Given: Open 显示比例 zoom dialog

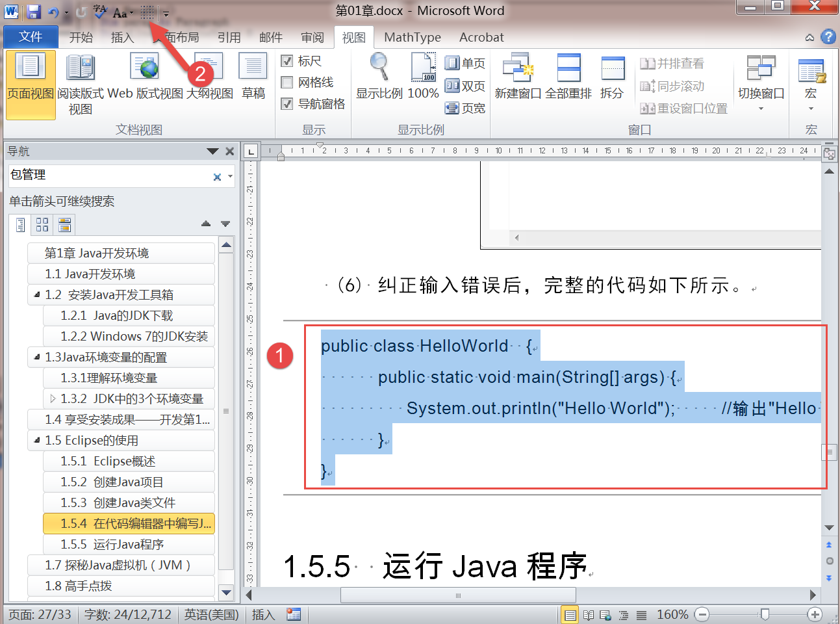Looking at the screenshot, I should [x=379, y=77].
